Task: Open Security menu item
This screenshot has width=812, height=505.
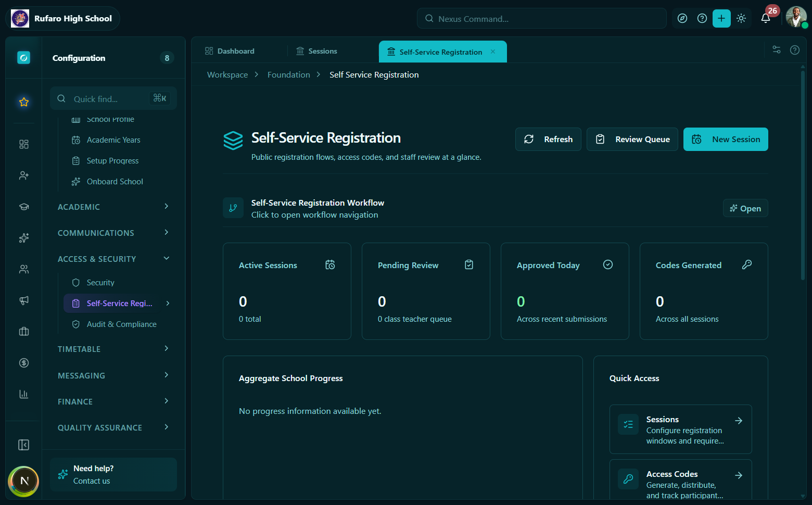Action: click(x=100, y=283)
